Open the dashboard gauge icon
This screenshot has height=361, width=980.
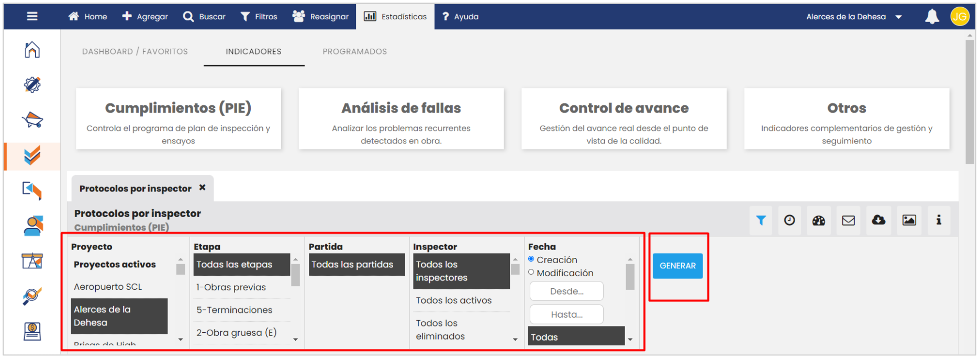819,221
